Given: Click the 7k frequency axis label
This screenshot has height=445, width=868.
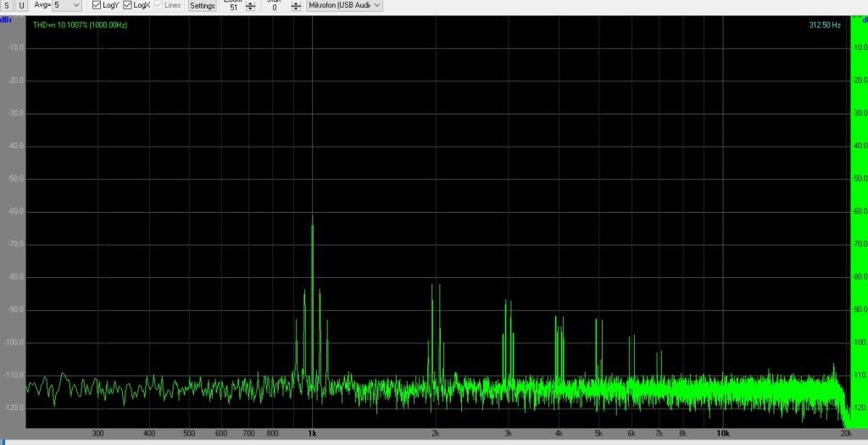Looking at the screenshot, I should point(659,433).
